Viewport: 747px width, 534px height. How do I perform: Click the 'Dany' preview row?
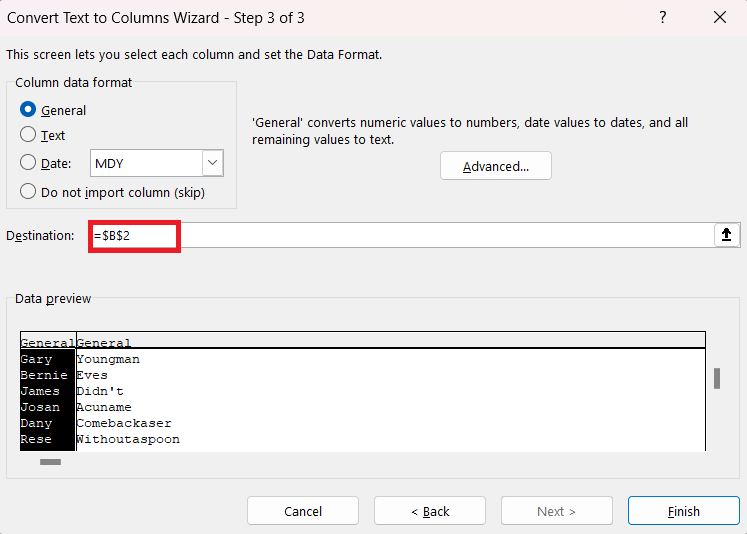tap(36, 423)
